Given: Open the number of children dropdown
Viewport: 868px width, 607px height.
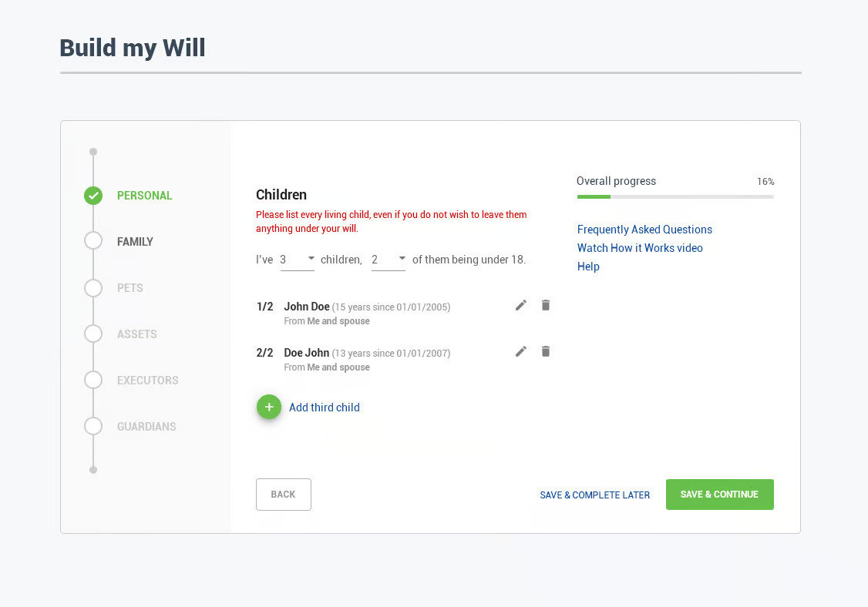Looking at the screenshot, I should pos(298,260).
